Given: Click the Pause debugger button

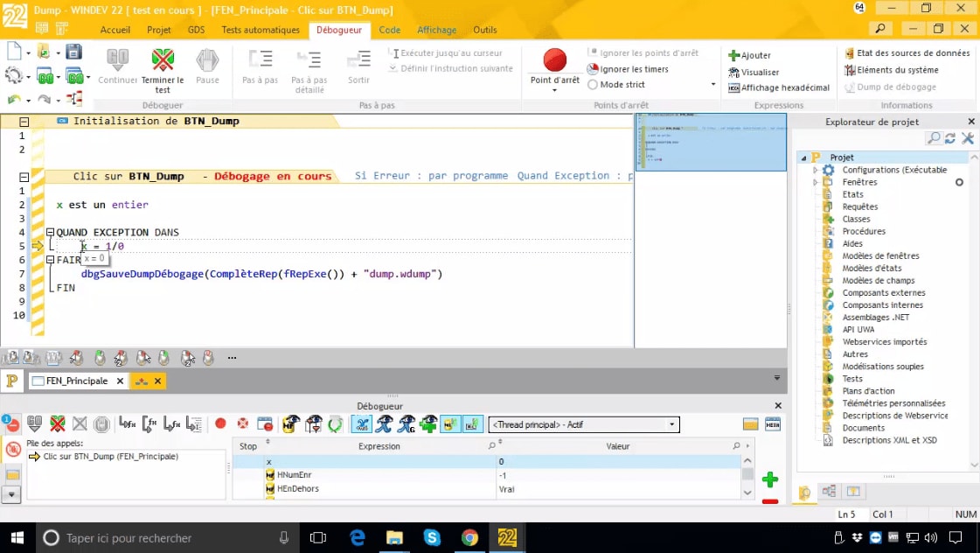Looking at the screenshot, I should [207, 66].
